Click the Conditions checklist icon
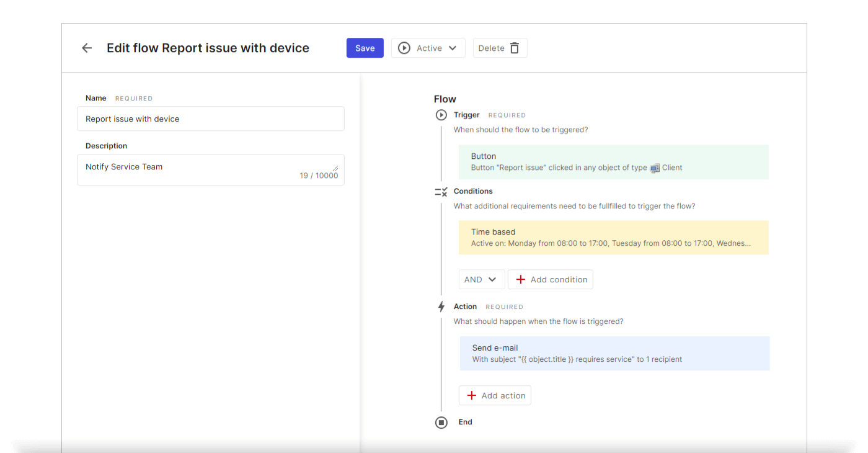Image resolution: width=868 pixels, height=453 pixels. 441,192
